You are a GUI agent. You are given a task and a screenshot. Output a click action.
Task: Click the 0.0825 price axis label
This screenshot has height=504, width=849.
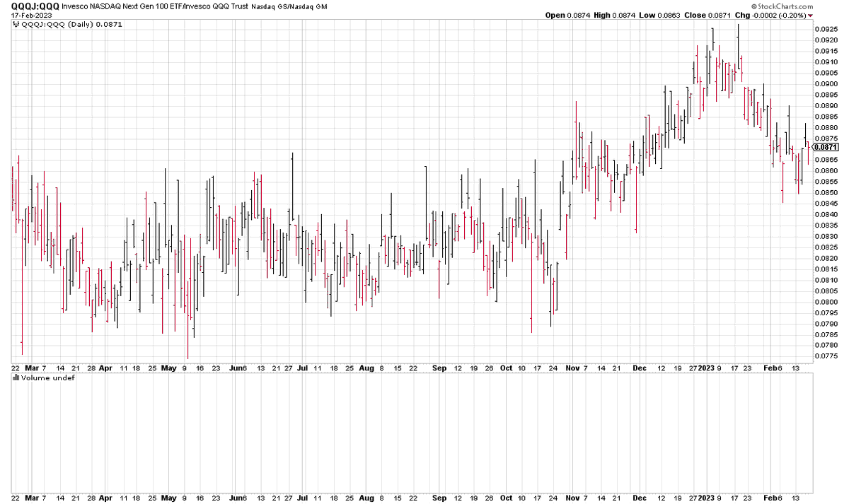point(826,247)
